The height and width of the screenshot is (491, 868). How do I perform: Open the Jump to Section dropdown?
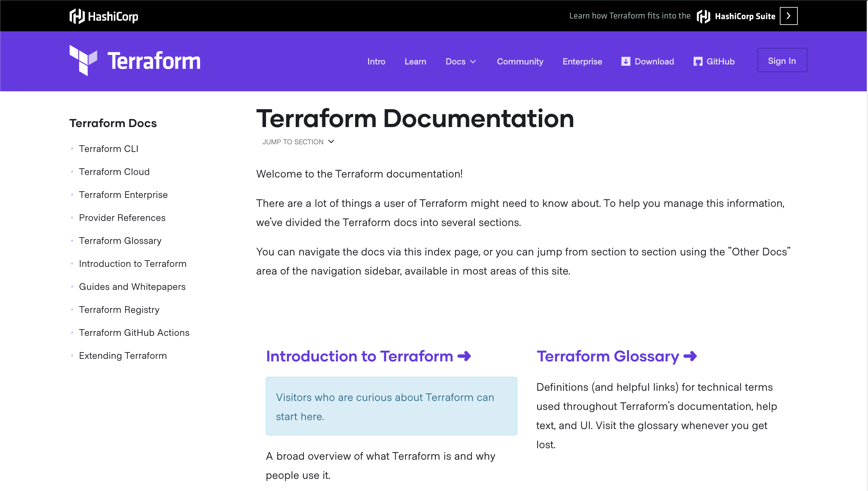tap(298, 142)
